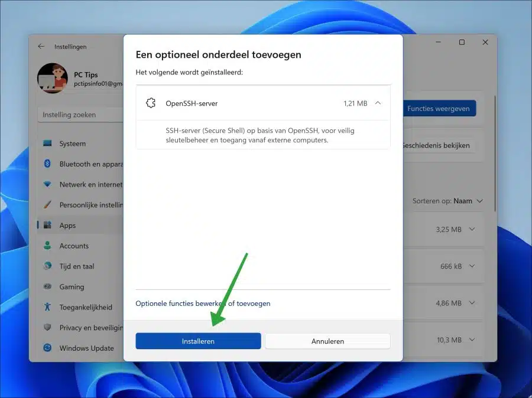Image resolution: width=532 pixels, height=398 pixels.
Task: Click the Tijd en taal globe icon
Action: point(47,266)
